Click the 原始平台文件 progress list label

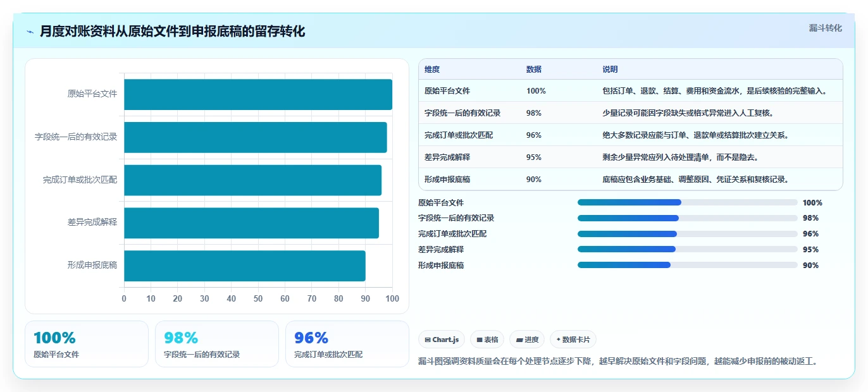tap(441, 203)
